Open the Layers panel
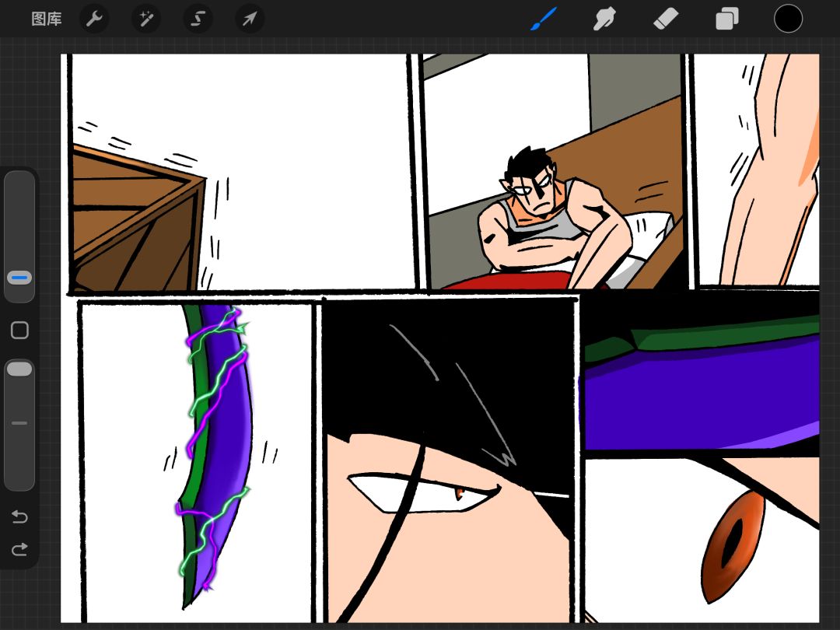This screenshot has width=840, height=630. coord(727,19)
